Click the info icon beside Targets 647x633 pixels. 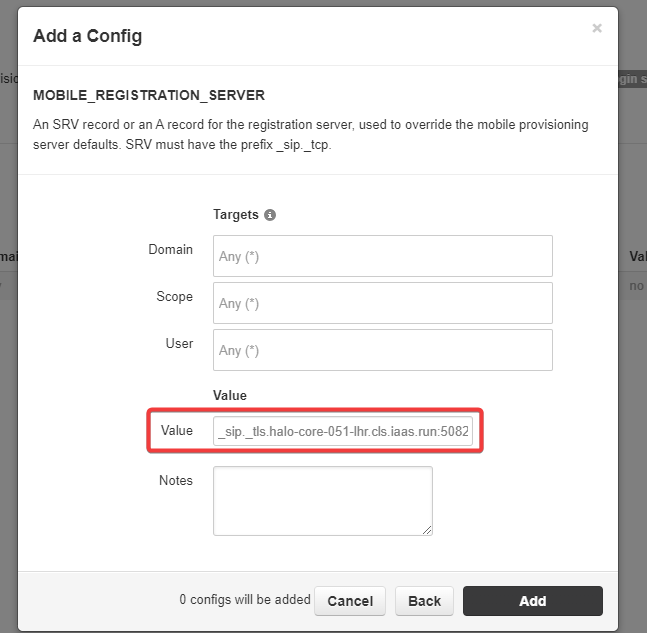[270, 215]
